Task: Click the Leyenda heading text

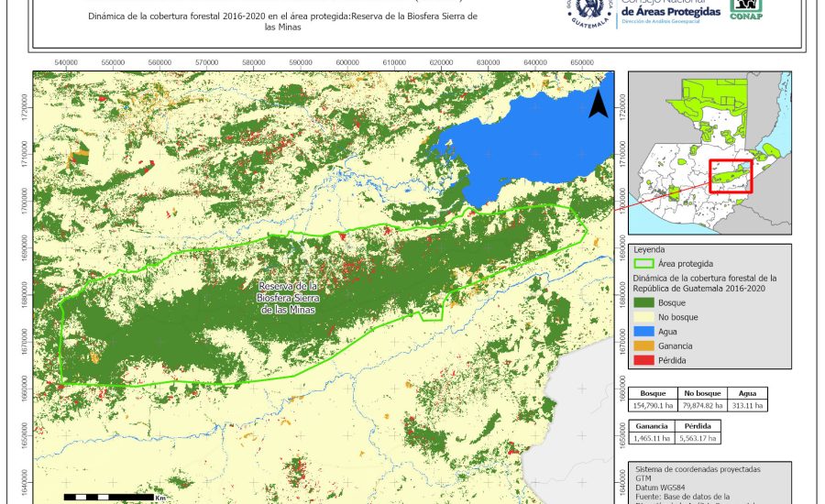Action: (x=649, y=248)
